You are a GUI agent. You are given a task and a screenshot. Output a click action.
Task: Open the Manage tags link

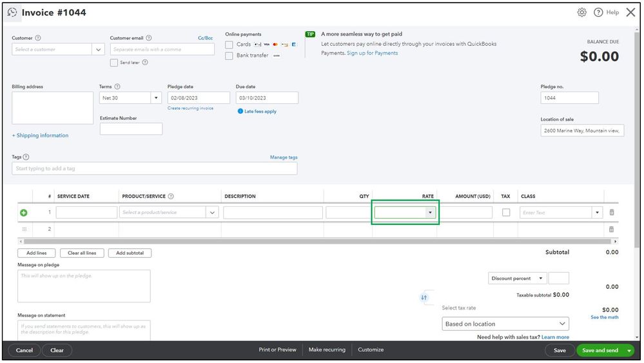point(284,157)
